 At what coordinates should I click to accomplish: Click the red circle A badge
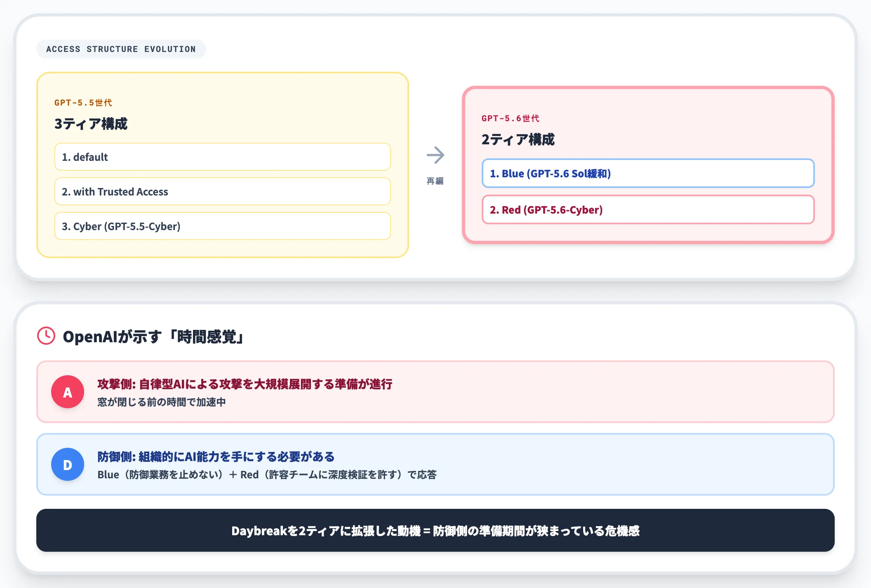pos(68,392)
